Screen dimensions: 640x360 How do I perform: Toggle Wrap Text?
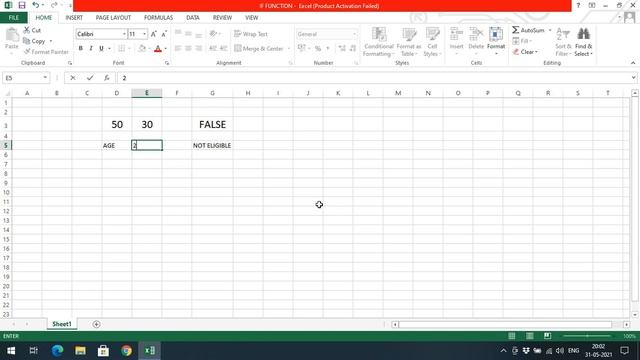point(251,34)
